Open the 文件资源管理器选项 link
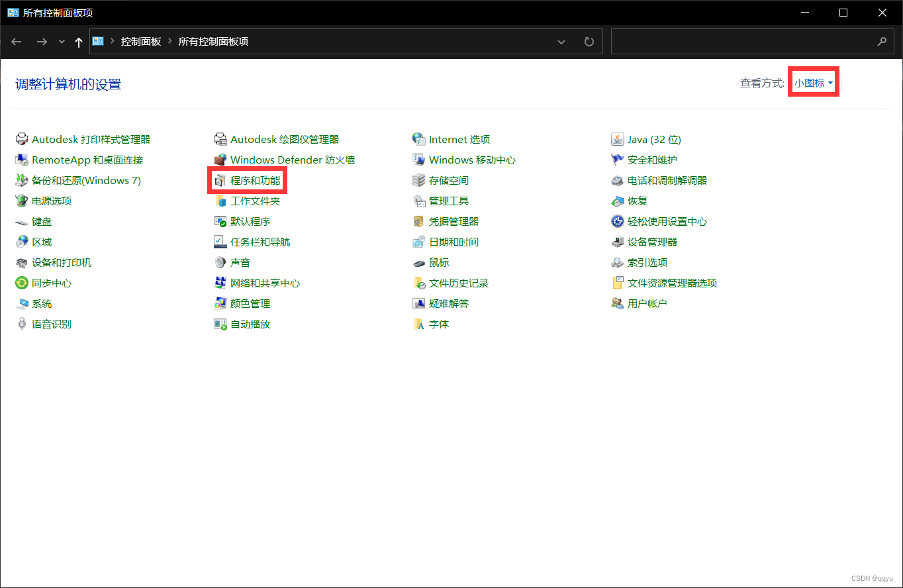 pyautogui.click(x=672, y=283)
